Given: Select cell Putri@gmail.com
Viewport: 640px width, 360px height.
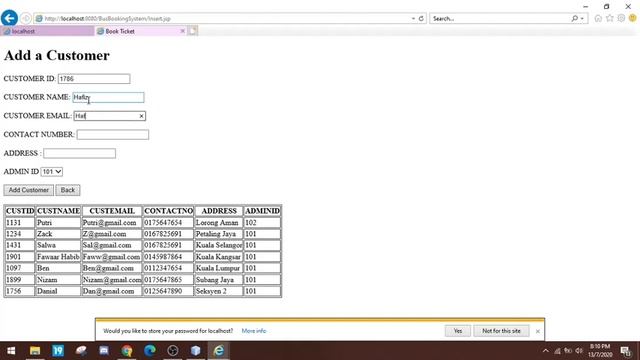Looking at the screenshot, I should [x=112, y=223].
